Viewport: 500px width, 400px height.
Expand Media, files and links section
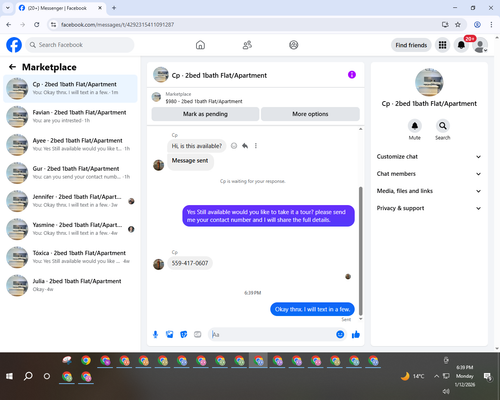point(429,191)
